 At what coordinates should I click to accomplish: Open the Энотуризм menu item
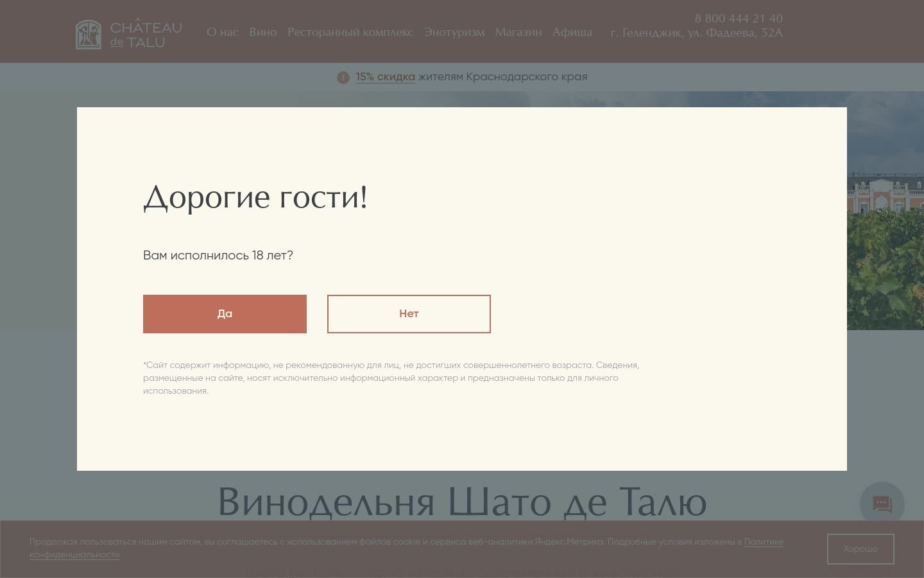tap(454, 32)
